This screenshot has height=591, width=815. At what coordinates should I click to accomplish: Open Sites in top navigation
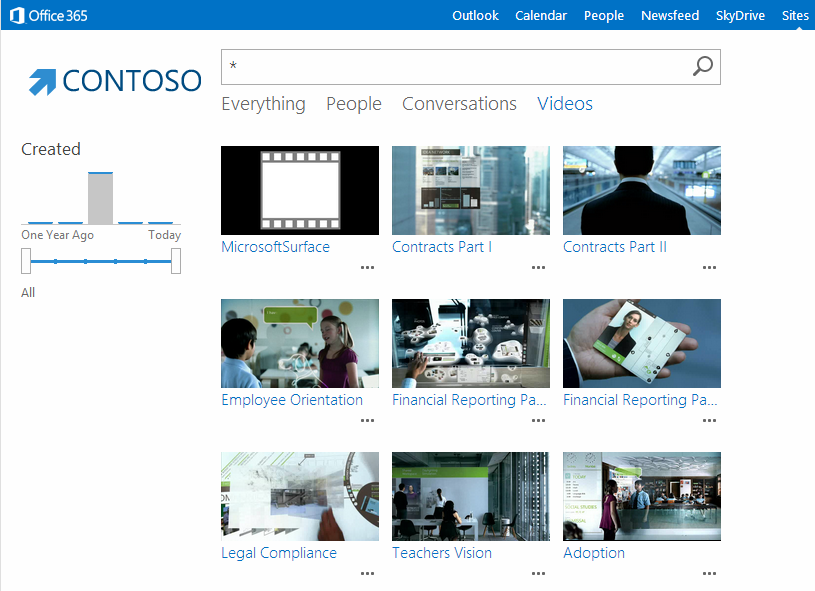point(795,16)
